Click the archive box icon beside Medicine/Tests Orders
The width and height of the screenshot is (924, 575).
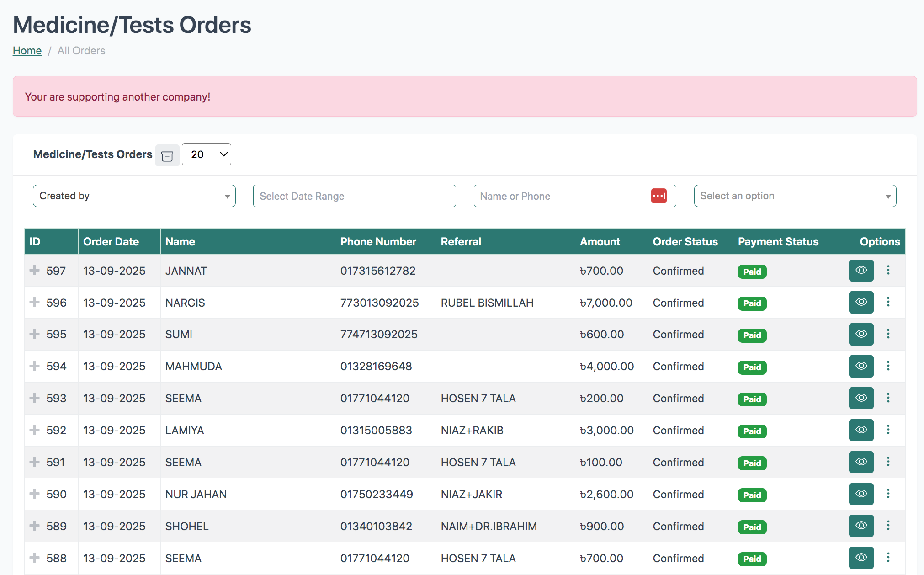click(x=167, y=156)
